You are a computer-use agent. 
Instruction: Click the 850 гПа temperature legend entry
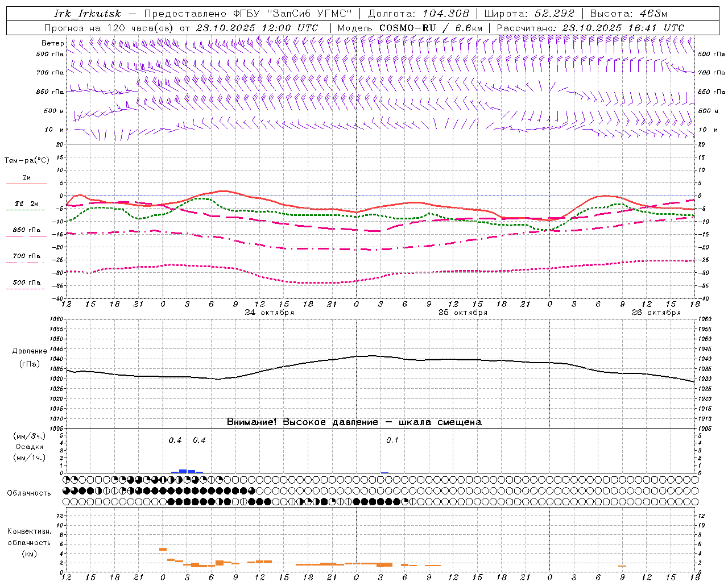click(26, 230)
